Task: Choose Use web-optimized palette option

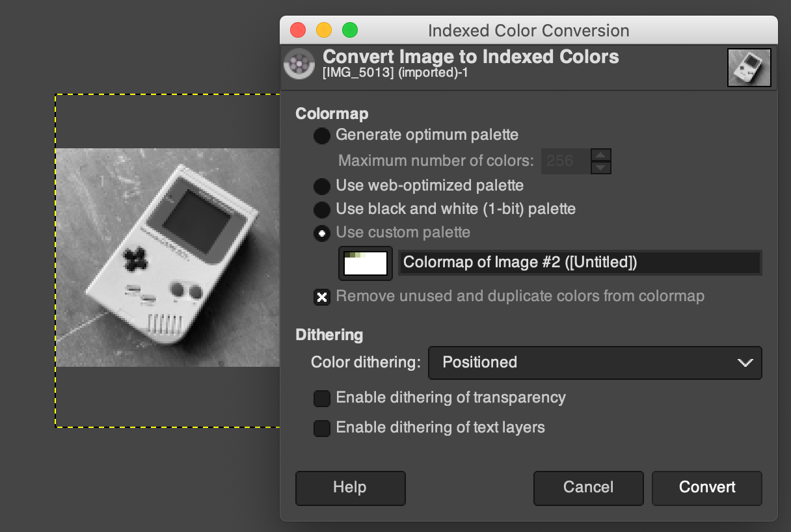Action: tap(321, 186)
